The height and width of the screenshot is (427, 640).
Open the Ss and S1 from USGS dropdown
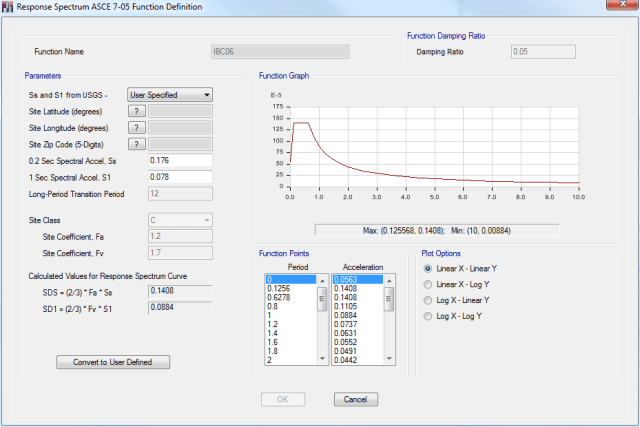point(170,94)
